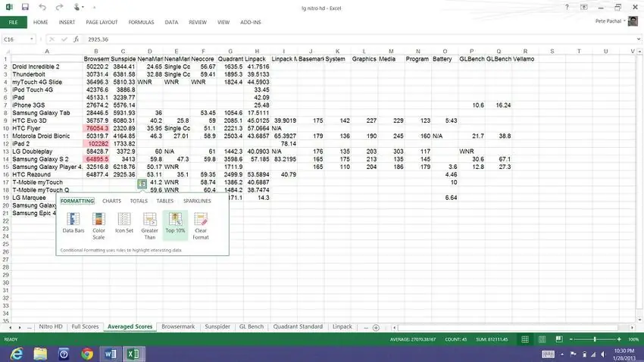The width and height of the screenshot is (644, 362).
Task: Open File Explorer from taskbar
Action: tap(40, 354)
